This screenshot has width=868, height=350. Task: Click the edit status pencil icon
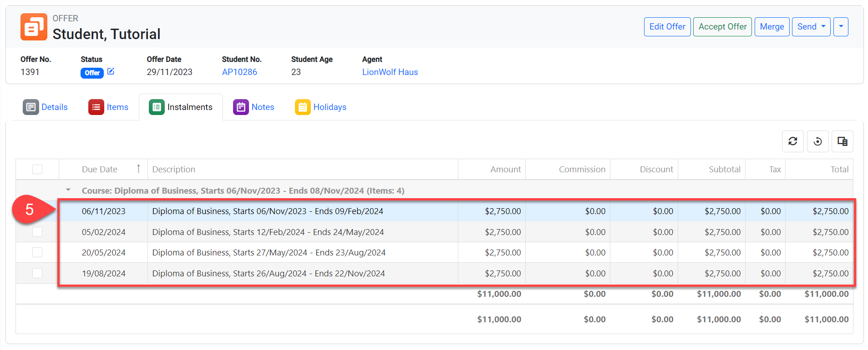(x=111, y=71)
